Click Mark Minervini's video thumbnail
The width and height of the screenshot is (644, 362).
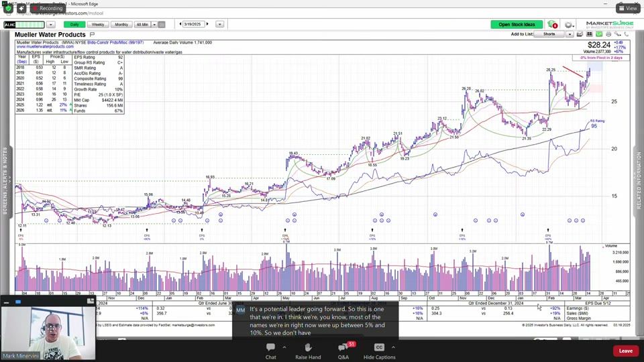pos(48,333)
